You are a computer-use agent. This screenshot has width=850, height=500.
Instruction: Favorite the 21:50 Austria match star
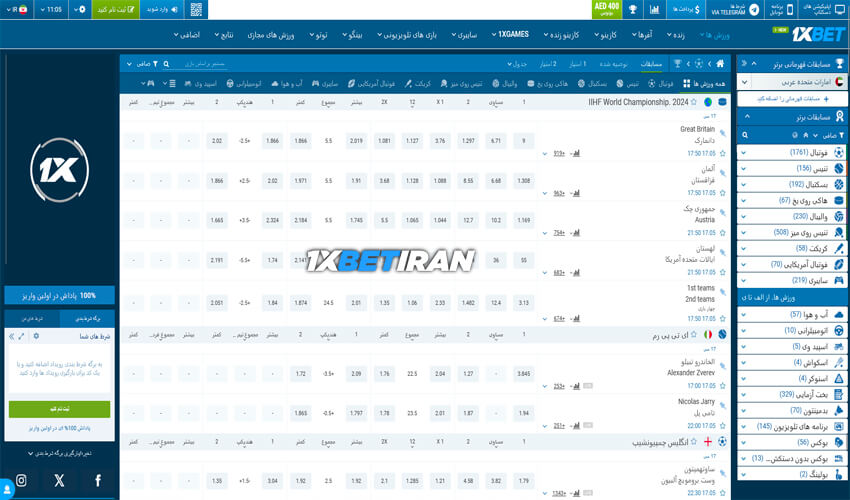[723, 233]
